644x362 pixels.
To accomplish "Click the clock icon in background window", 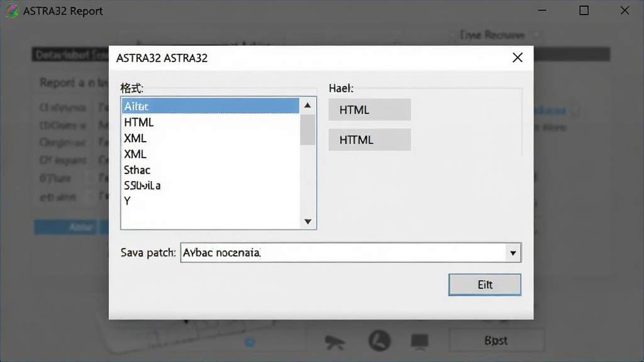I will [x=379, y=341].
